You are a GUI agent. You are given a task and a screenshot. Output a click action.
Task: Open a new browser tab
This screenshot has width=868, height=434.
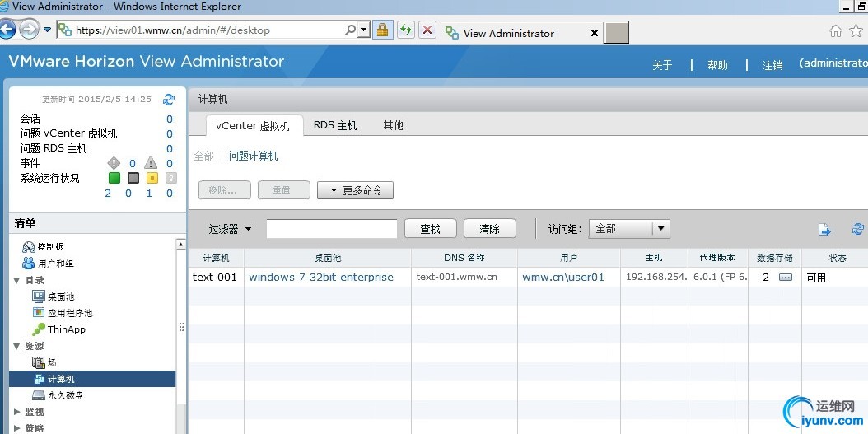pos(617,33)
